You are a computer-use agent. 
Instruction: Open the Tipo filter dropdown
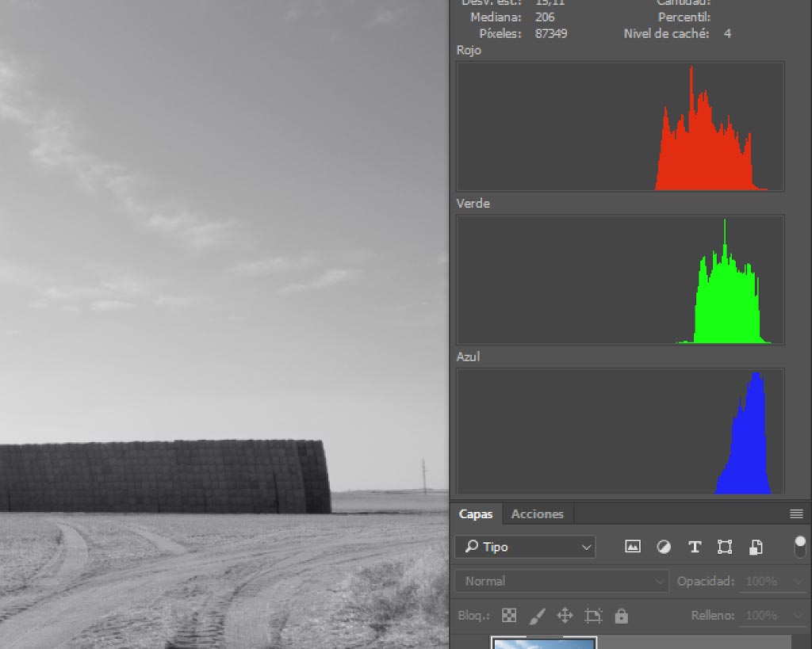point(525,547)
